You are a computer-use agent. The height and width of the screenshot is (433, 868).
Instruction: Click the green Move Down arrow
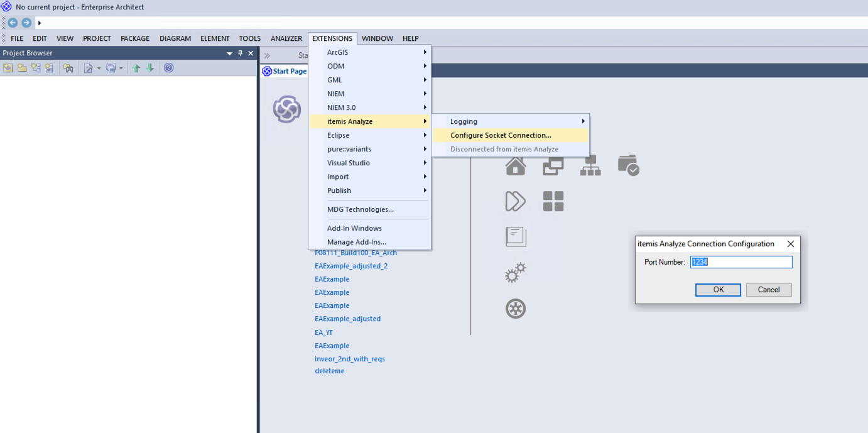tap(150, 68)
